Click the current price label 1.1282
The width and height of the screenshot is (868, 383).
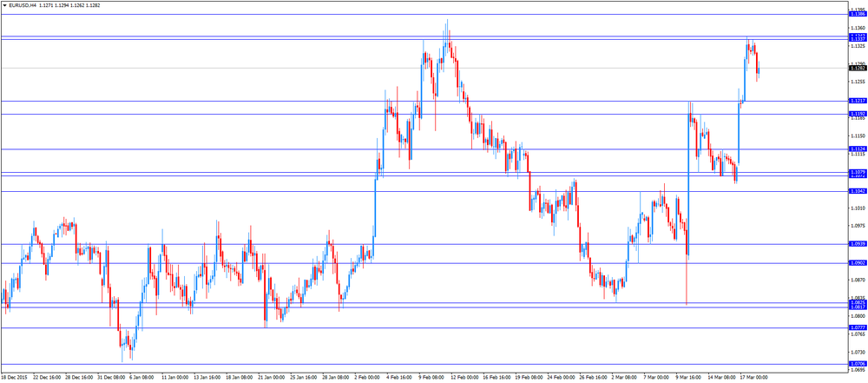[x=858, y=68]
